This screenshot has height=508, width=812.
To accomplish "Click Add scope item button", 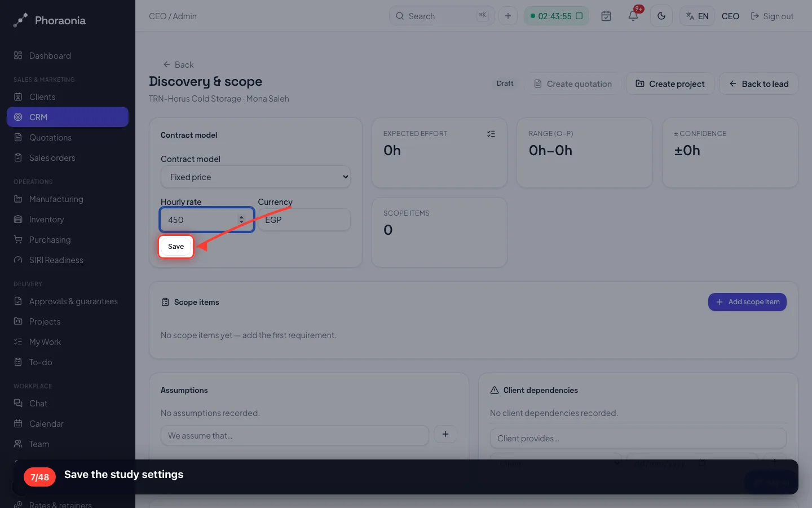I will point(747,302).
